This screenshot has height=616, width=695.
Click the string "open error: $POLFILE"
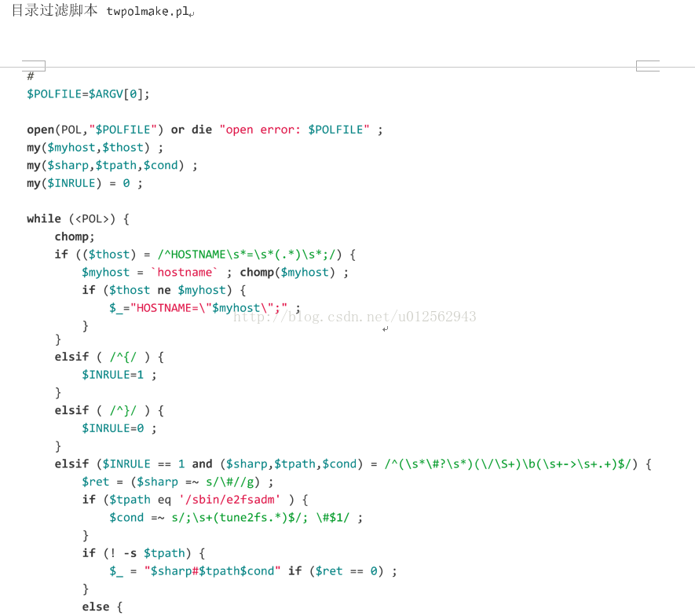pos(294,130)
